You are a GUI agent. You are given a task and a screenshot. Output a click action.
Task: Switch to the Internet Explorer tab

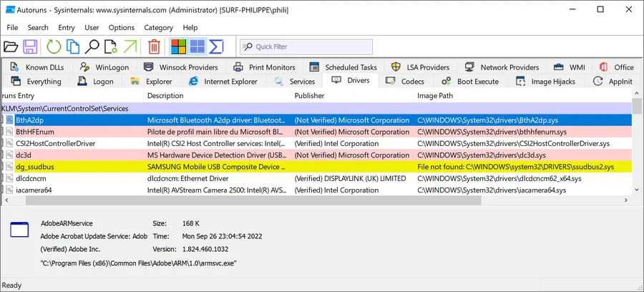pos(223,82)
